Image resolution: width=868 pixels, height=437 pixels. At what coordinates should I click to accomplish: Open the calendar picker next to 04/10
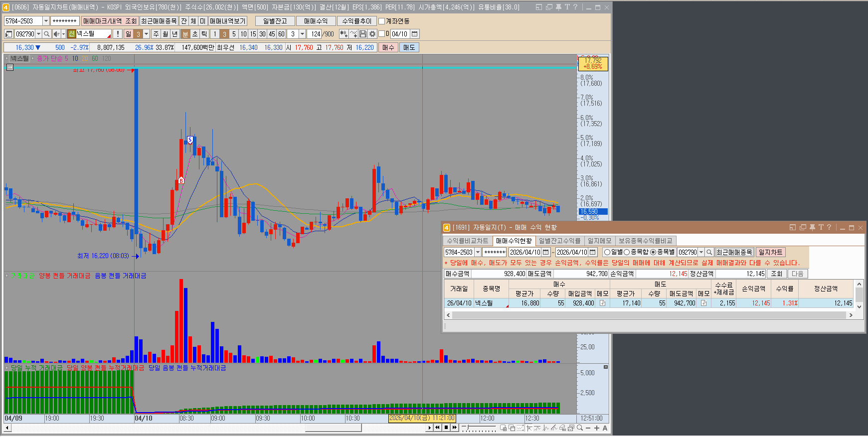click(x=415, y=34)
